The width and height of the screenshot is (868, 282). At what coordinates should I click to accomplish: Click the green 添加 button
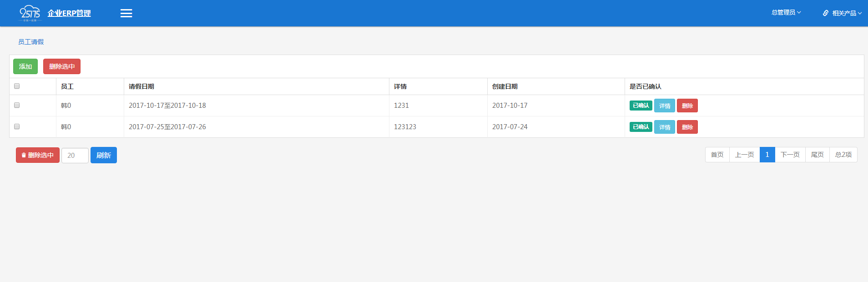pyautogui.click(x=25, y=66)
